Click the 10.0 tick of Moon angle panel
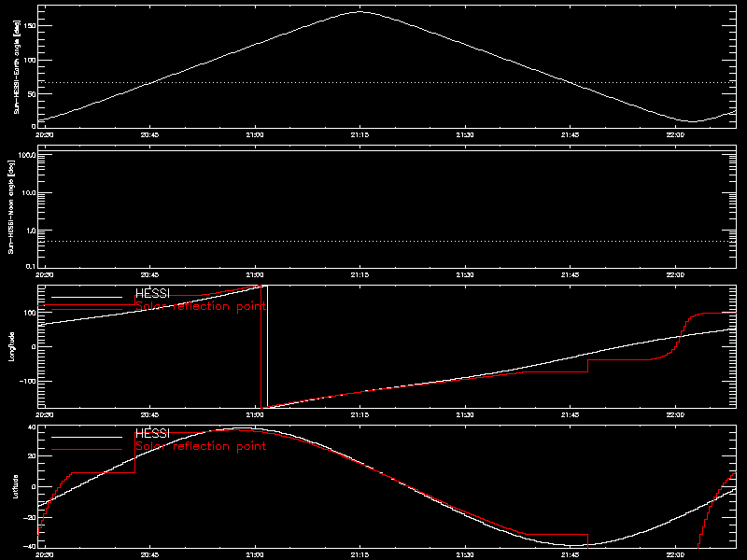 (x=29, y=193)
